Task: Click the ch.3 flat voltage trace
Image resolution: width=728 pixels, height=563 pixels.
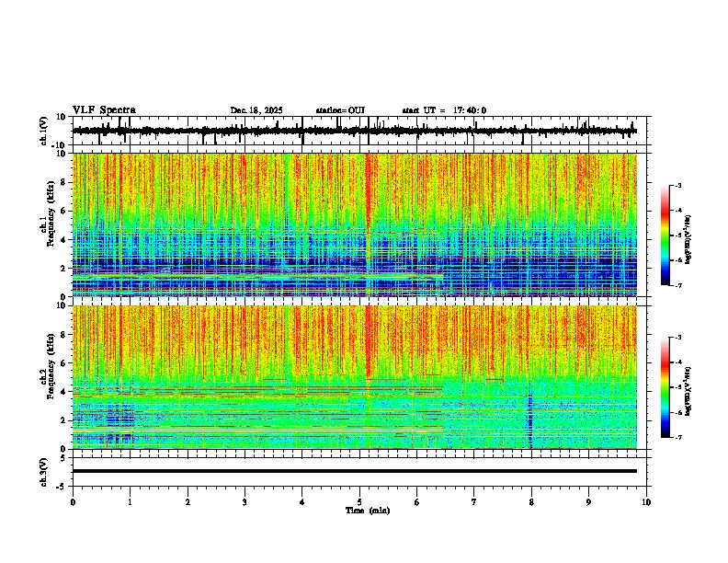Action: (355, 471)
